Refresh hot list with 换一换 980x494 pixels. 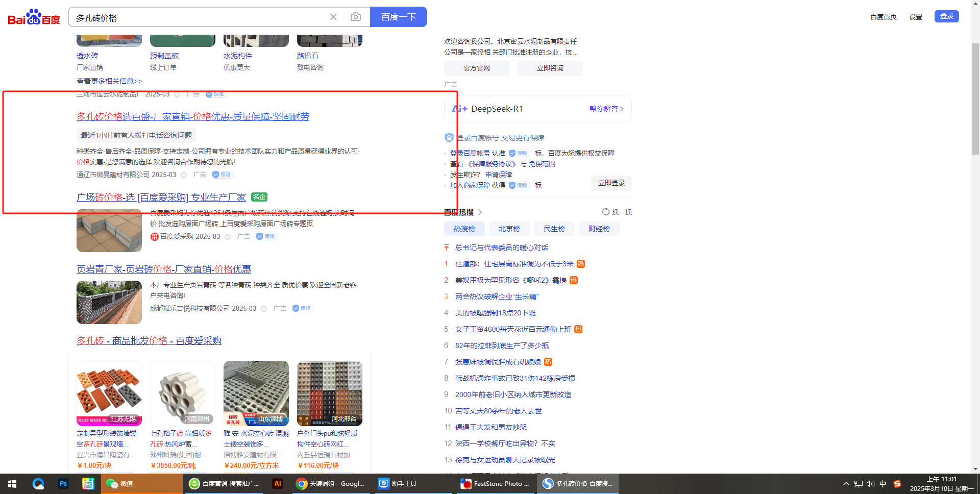click(617, 212)
